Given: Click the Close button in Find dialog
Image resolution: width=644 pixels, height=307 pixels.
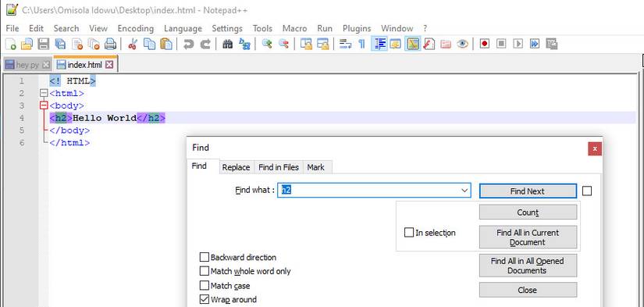Looking at the screenshot, I should point(528,290).
